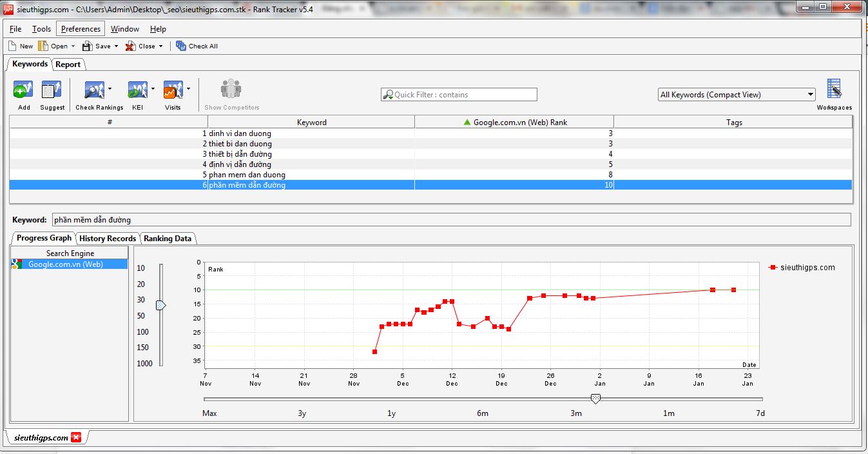This screenshot has height=454, width=868.
Task: Run Check Rankings
Action: [x=95, y=90]
